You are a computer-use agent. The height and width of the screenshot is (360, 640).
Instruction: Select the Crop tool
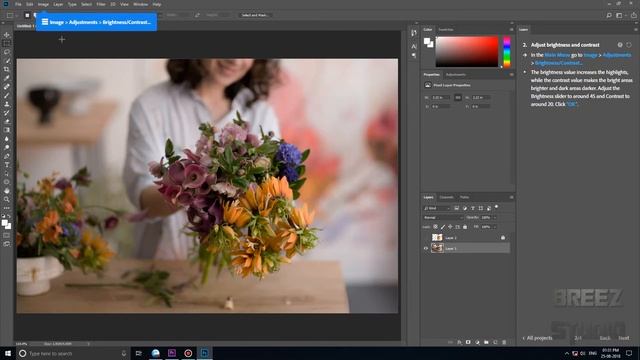point(7,69)
